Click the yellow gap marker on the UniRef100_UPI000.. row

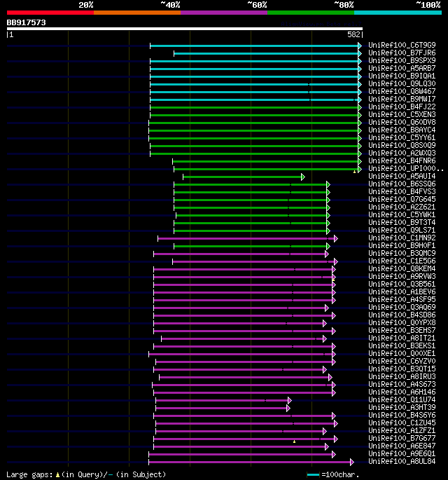click(x=354, y=172)
